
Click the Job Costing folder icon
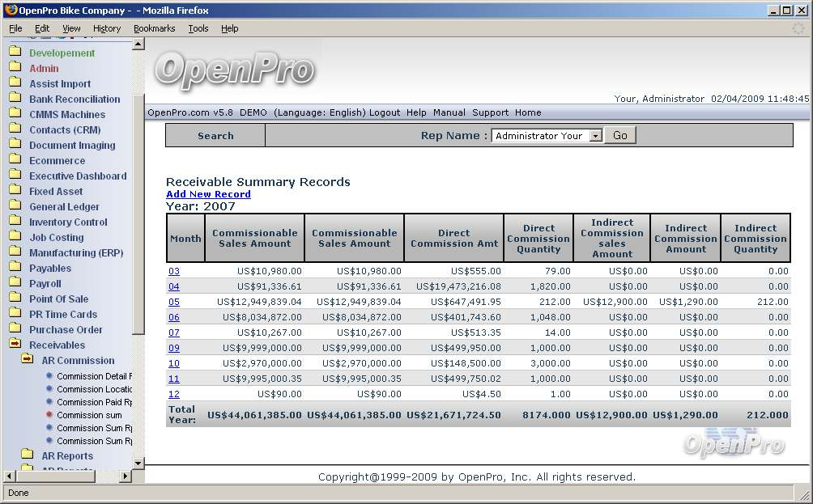[15, 237]
